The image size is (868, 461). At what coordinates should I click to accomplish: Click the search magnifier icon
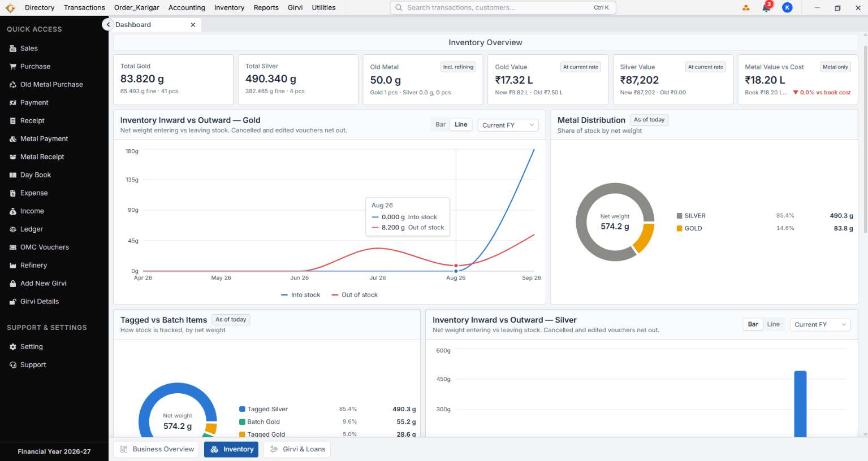[399, 8]
